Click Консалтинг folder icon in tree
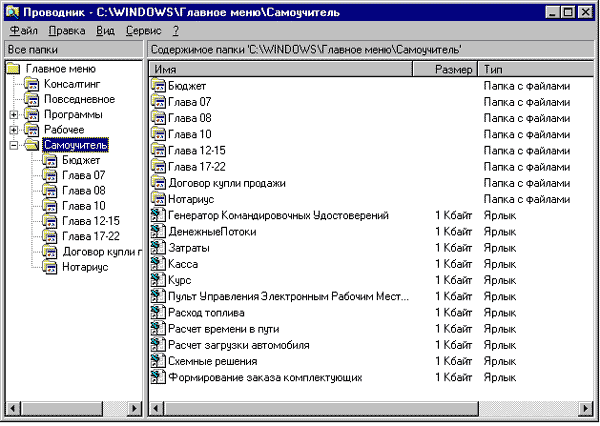The height and width of the screenshot is (426, 600). (x=32, y=84)
